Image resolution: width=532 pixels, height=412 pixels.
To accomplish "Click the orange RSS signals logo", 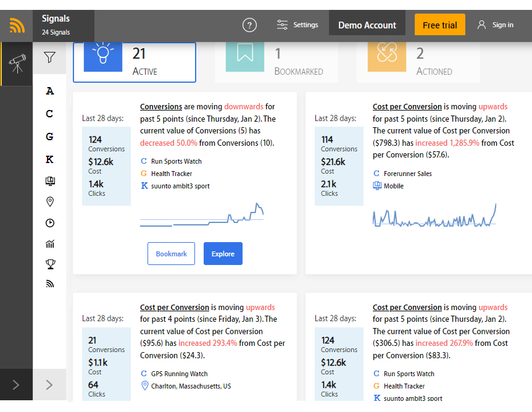I will [x=17, y=25].
